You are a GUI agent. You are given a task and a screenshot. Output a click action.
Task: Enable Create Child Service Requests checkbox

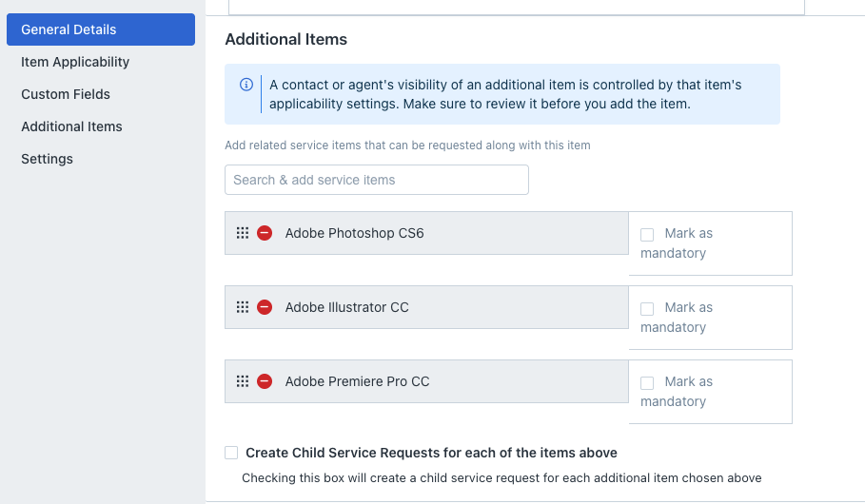tap(231, 453)
